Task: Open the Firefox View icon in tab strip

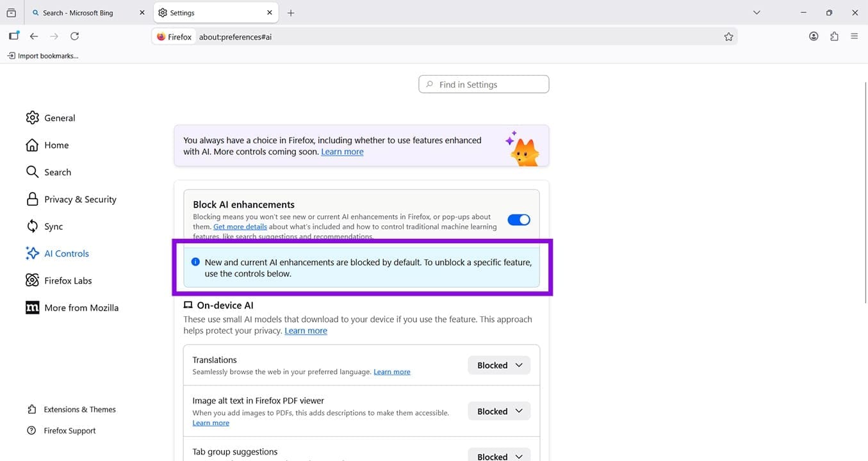Action: pos(11,13)
